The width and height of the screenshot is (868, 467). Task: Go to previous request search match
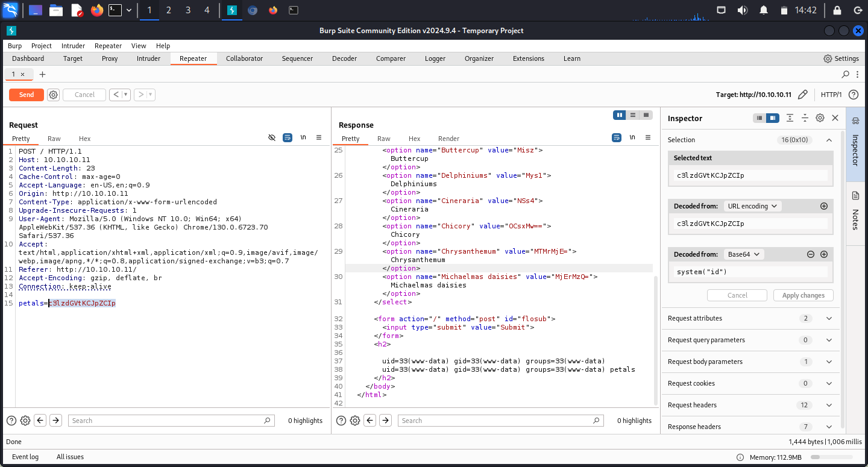40,421
